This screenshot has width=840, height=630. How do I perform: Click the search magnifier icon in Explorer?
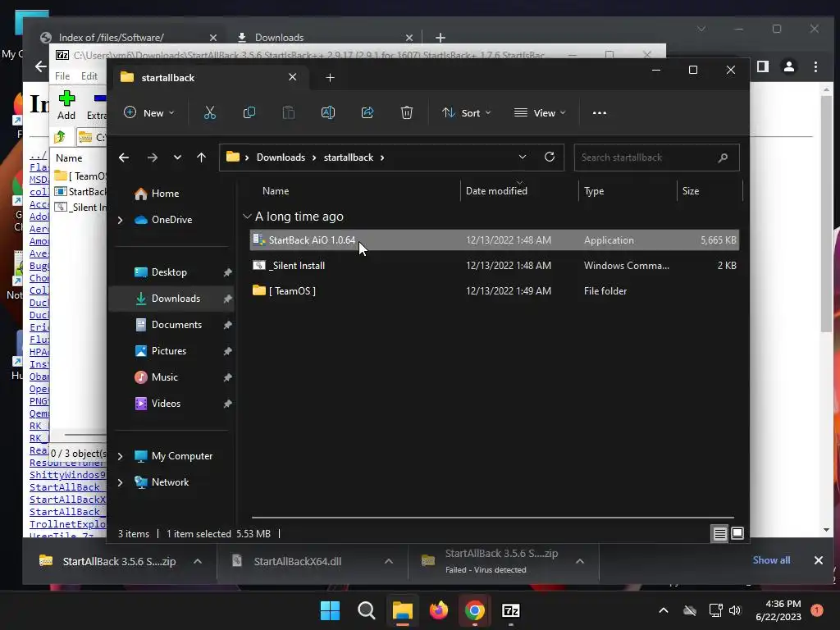coord(723,157)
